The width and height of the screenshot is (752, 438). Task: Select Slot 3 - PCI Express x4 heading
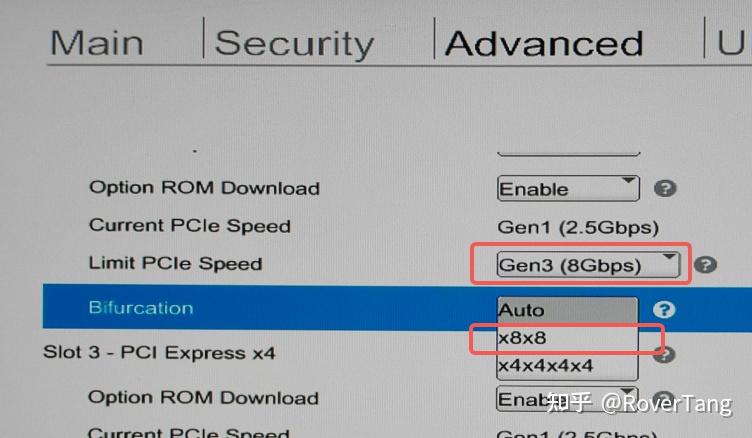[x=159, y=353]
